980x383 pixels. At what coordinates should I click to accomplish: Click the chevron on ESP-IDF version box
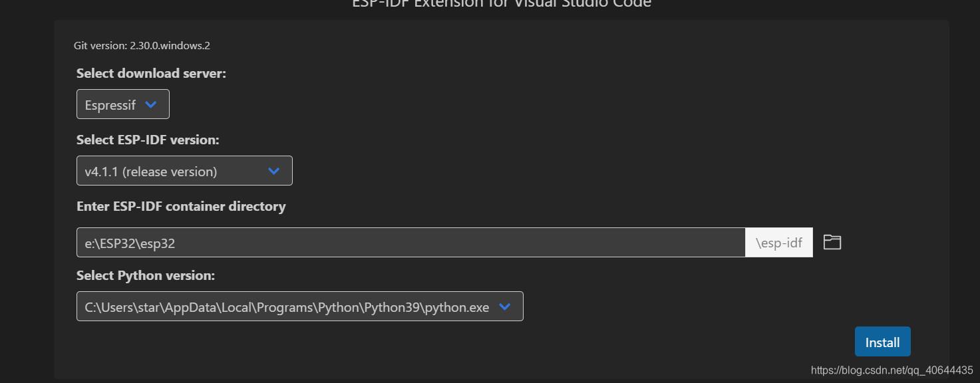coord(273,171)
